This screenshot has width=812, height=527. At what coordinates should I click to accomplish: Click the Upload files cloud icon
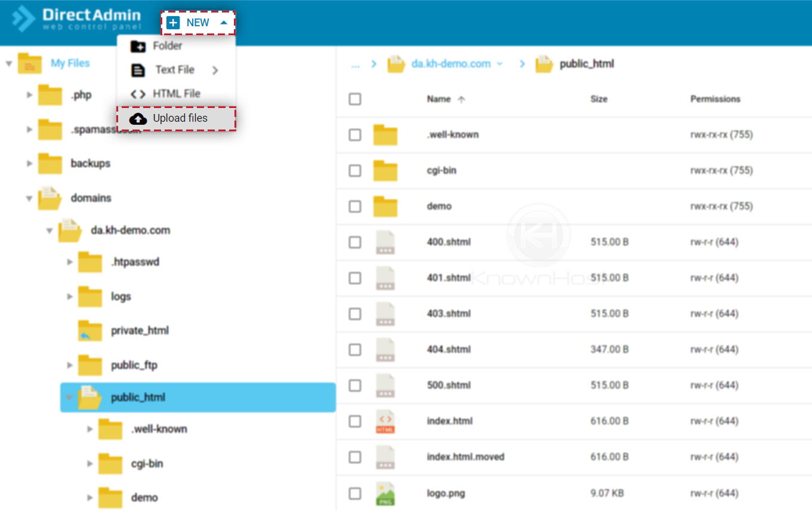click(x=138, y=118)
